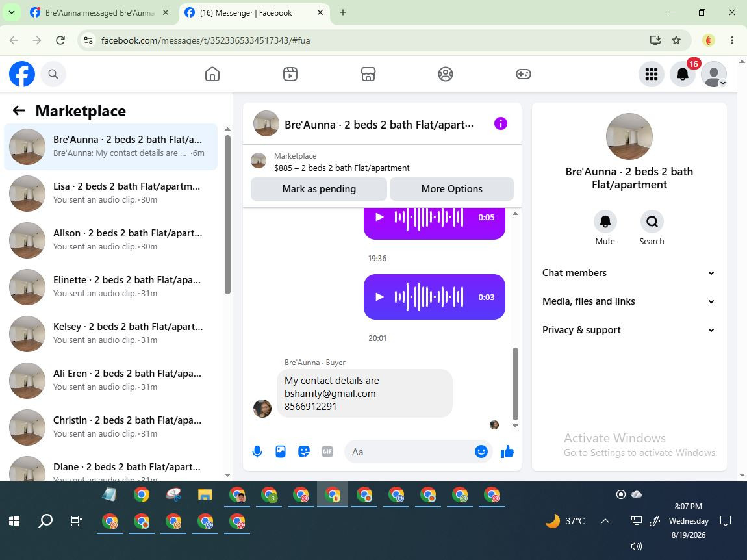
Task: Reload the page
Action: pos(60,40)
